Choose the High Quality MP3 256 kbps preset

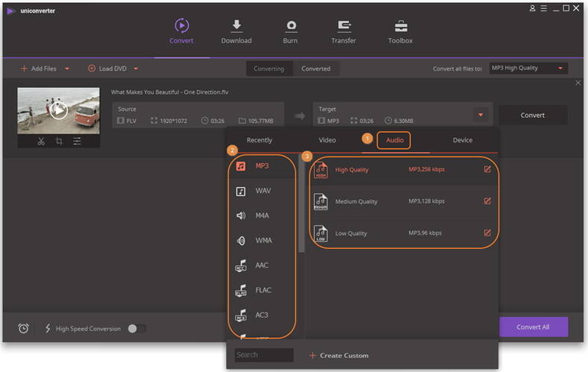tap(404, 170)
